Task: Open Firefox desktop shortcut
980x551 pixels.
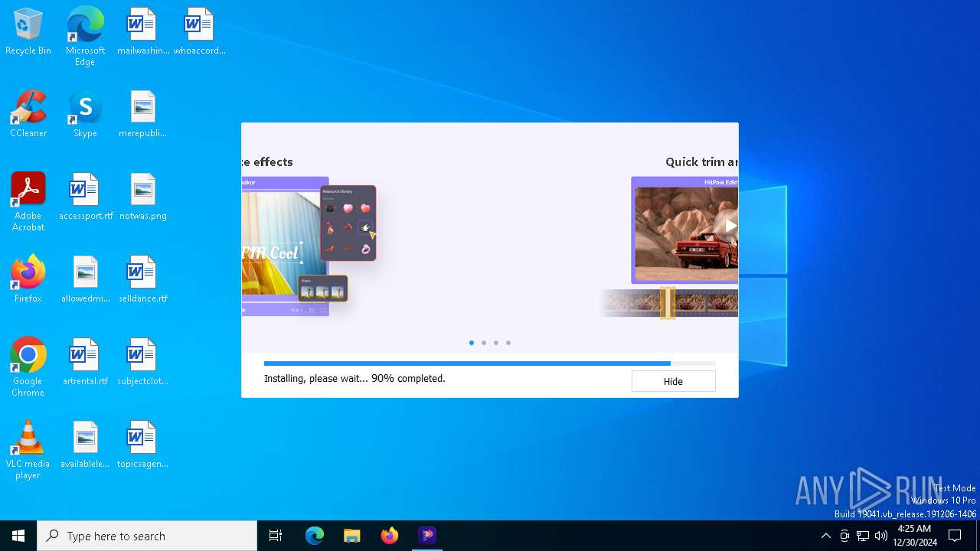Action: [28, 279]
